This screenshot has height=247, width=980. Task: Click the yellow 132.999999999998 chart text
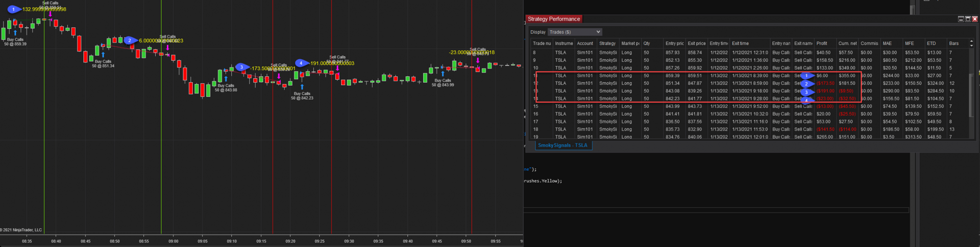(x=44, y=9)
